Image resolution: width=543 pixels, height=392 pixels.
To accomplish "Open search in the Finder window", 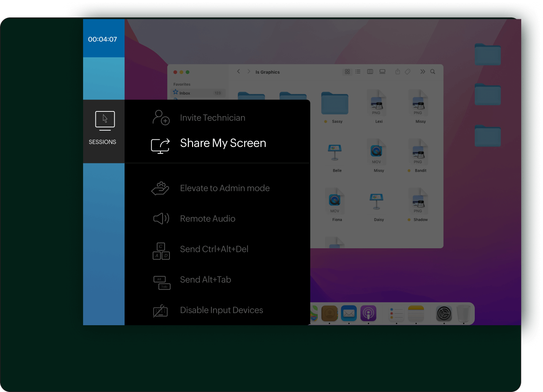I will (x=433, y=72).
